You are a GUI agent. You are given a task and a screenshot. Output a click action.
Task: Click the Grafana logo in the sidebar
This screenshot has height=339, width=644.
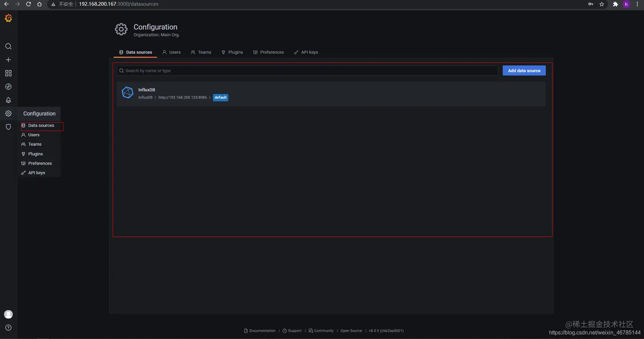[8, 18]
